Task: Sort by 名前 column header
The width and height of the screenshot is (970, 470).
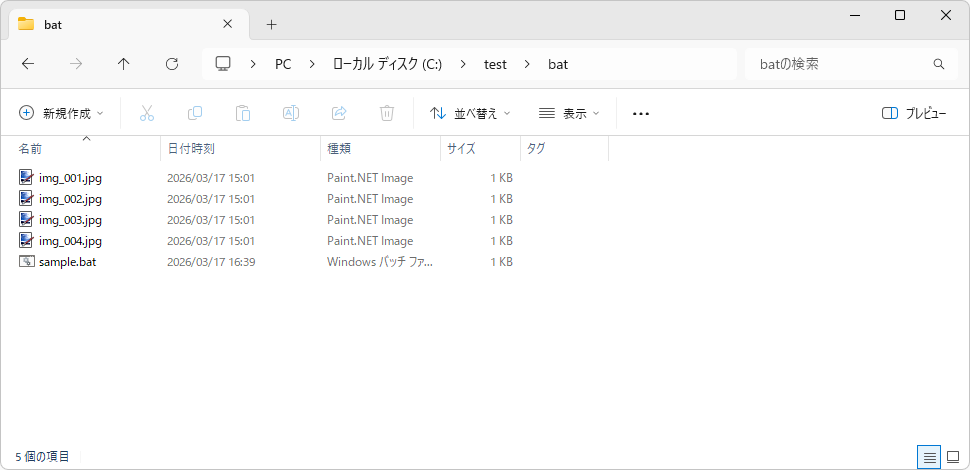Action: [80, 148]
